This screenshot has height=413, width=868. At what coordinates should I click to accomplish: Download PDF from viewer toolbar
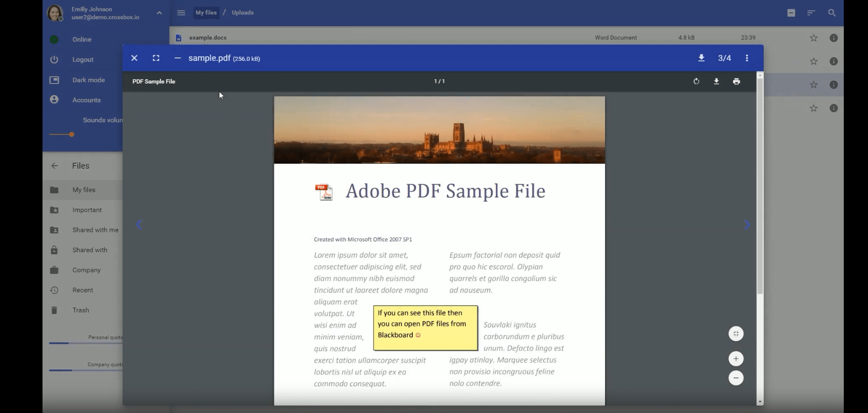[716, 81]
